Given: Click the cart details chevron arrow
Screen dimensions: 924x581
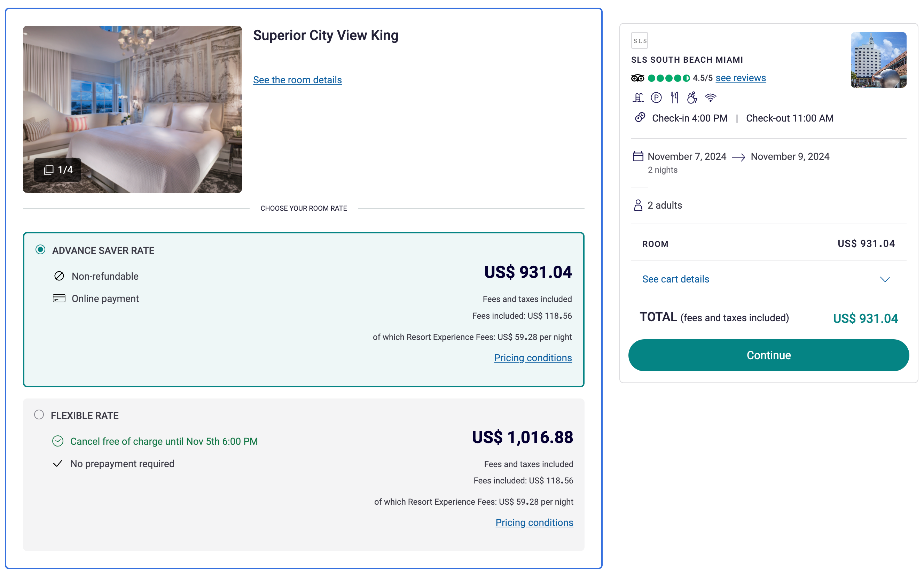Looking at the screenshot, I should 884,280.
